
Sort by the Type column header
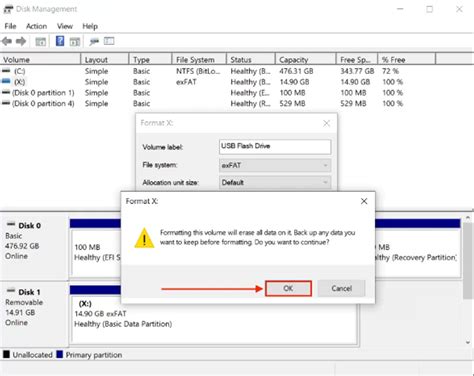(x=150, y=60)
